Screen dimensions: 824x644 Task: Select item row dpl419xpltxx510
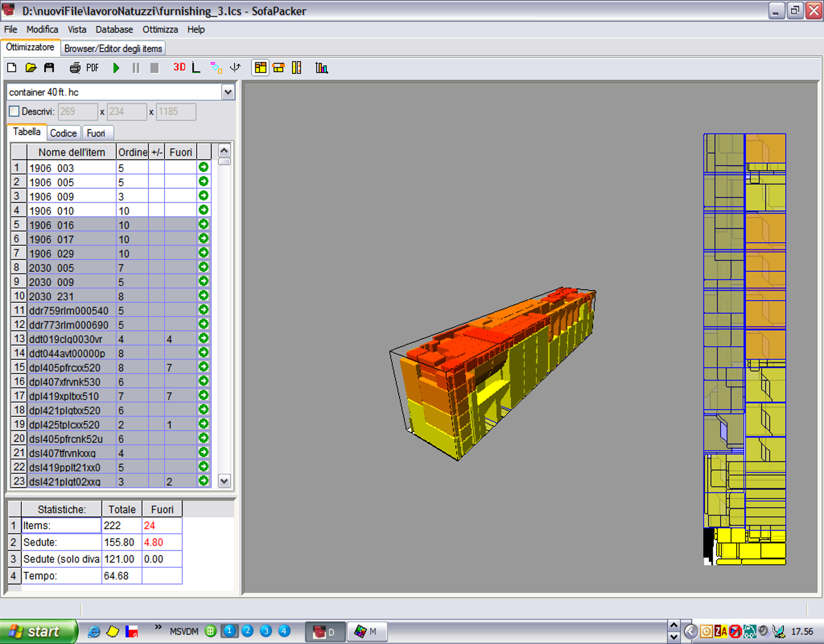111,396
